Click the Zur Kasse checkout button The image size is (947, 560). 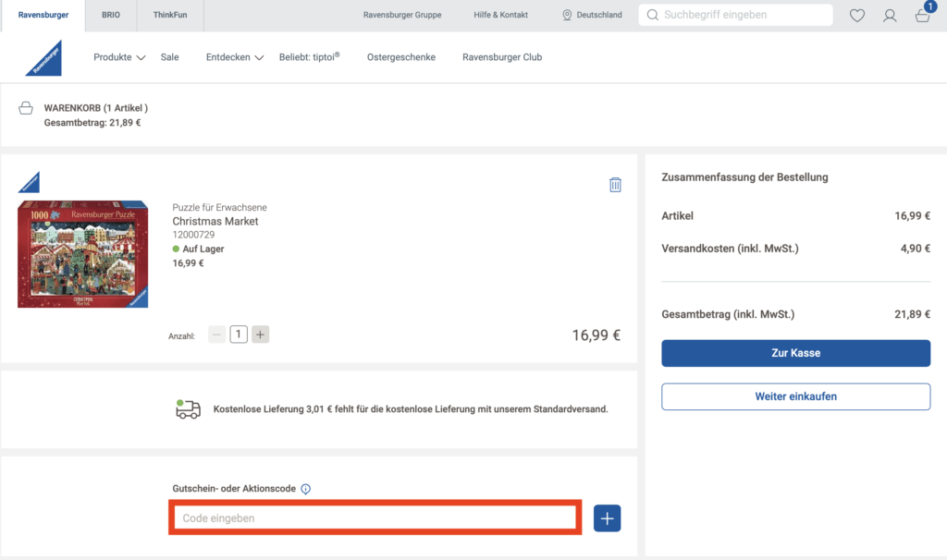pyautogui.click(x=795, y=353)
